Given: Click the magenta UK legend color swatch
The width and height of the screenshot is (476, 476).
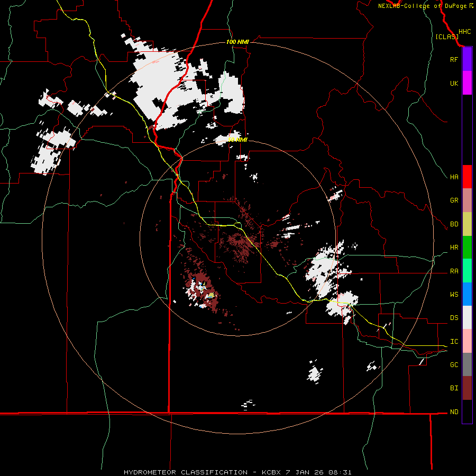Looking at the screenshot, I should (x=467, y=83).
